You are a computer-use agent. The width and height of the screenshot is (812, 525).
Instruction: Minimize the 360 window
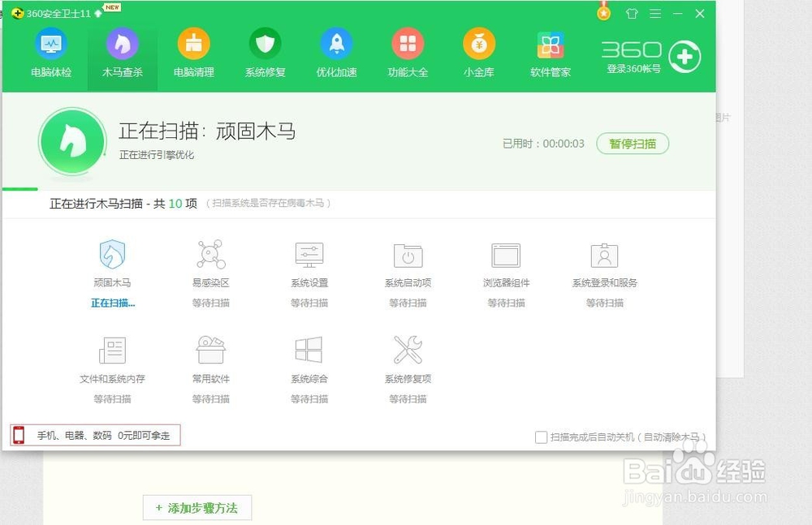pos(678,14)
